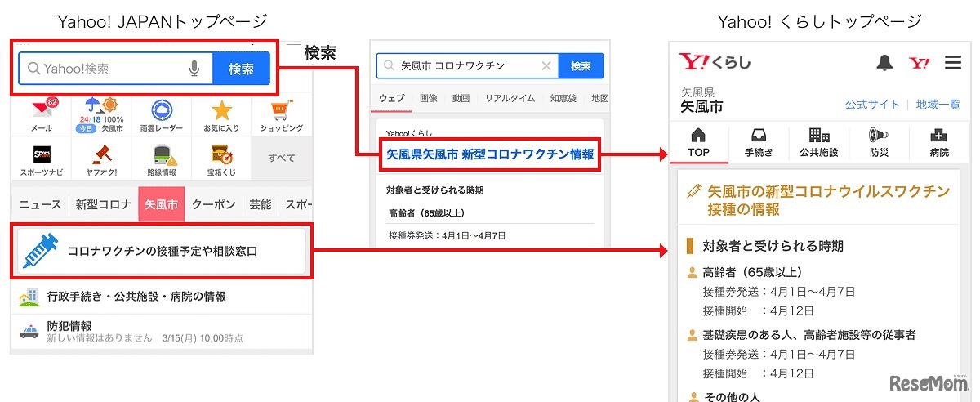Click the 検索 button on Yahoo! JAPAN top
Screen dimensions: 980x402
[x=241, y=69]
